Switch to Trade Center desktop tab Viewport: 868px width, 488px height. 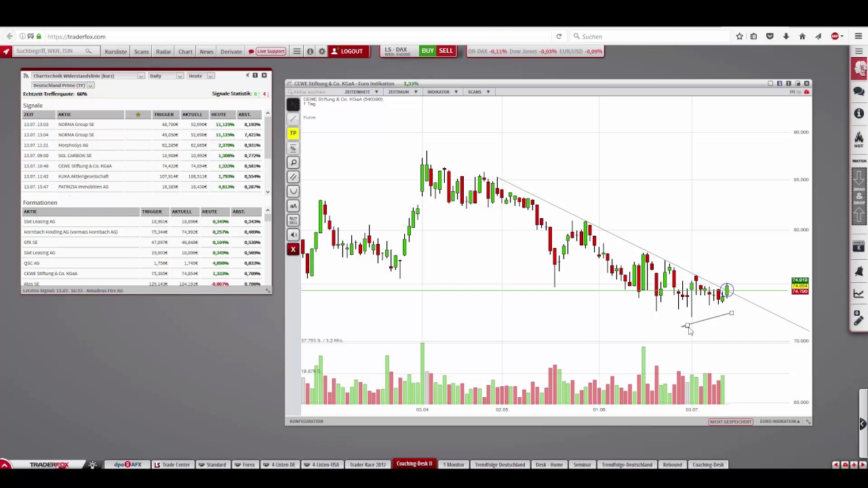pos(172,465)
